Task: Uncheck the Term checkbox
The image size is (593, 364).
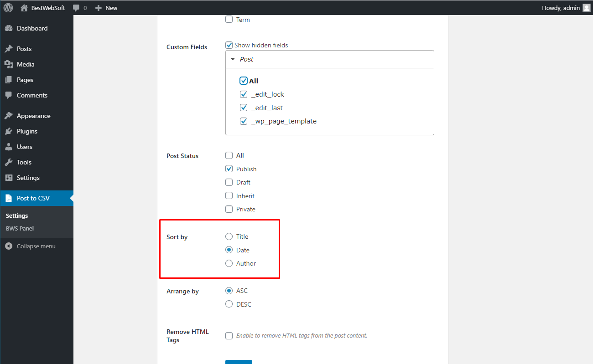Action: (x=229, y=20)
